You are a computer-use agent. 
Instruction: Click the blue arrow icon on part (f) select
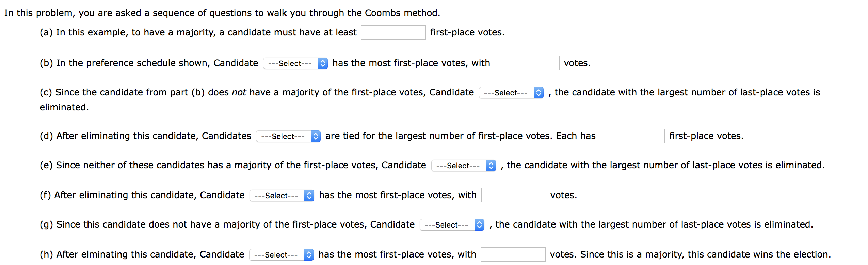309,196
